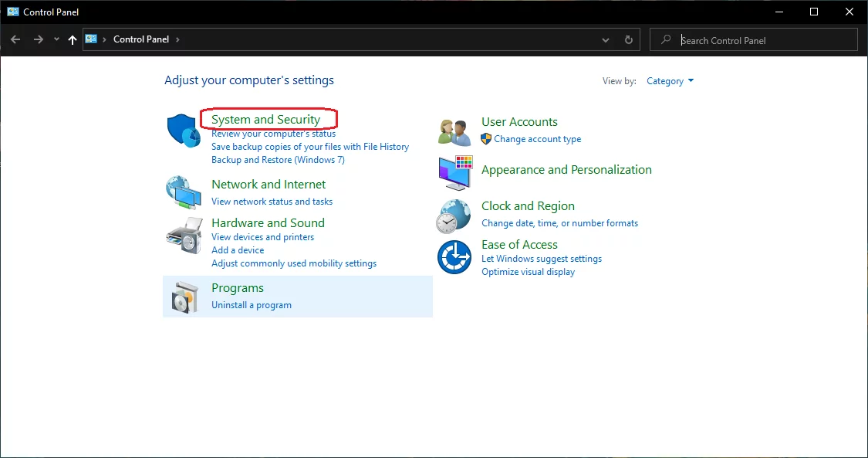The image size is (868, 458).
Task: Open the View by Category dropdown
Action: pyautogui.click(x=670, y=81)
